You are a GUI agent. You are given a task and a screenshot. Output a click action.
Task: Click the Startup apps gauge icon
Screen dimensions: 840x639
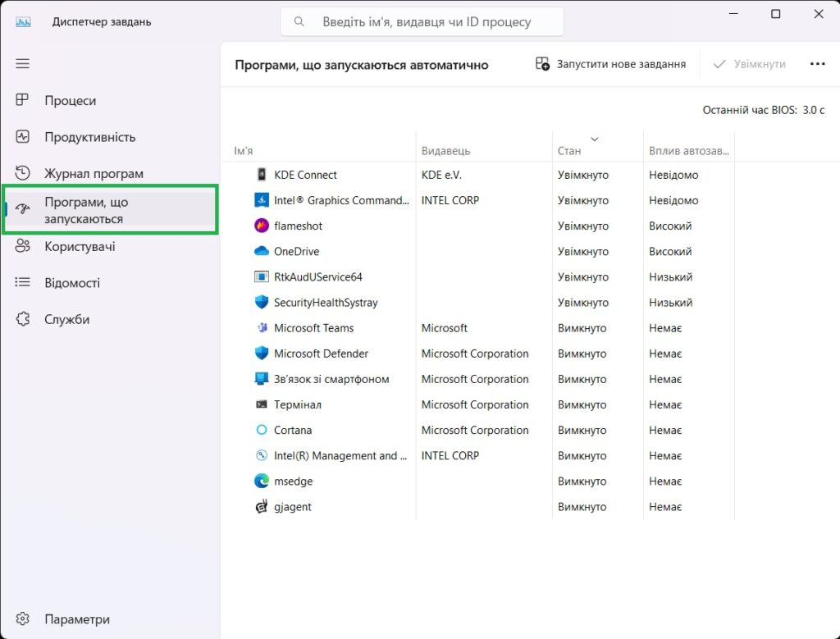(x=22, y=209)
